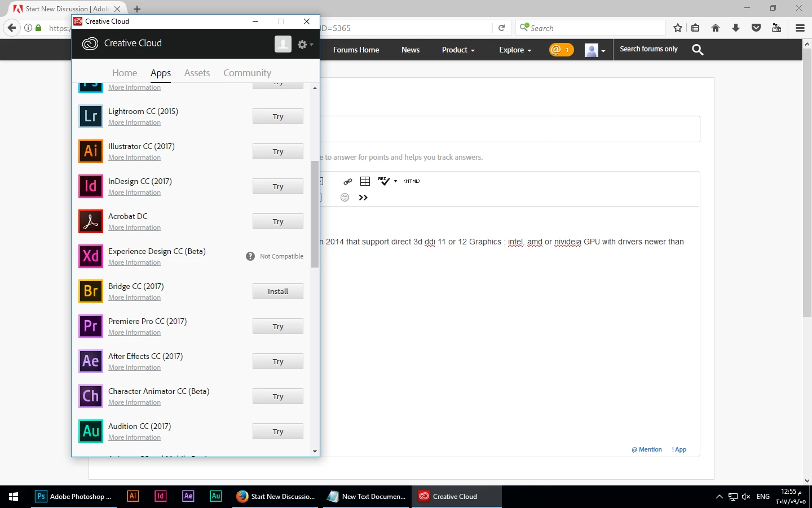Image resolution: width=812 pixels, height=508 pixels.
Task: Expand editor toolbar with double chevron
Action: tap(363, 198)
